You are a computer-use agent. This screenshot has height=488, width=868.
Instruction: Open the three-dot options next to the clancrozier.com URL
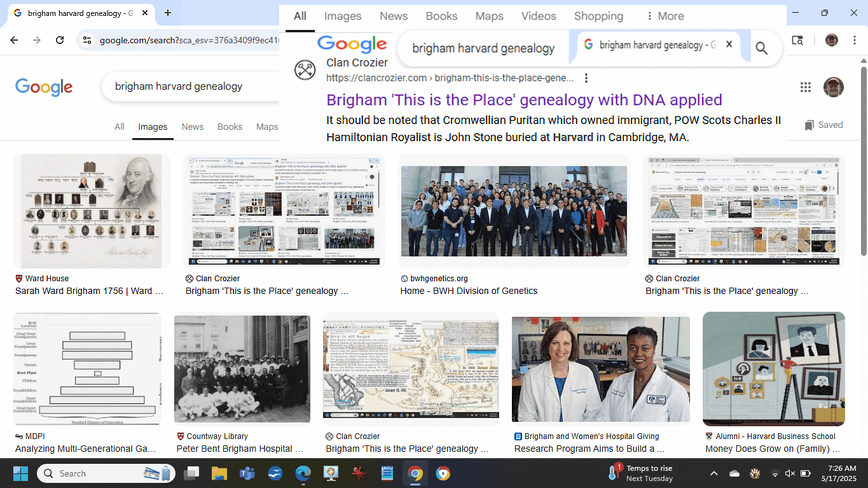[x=586, y=78]
